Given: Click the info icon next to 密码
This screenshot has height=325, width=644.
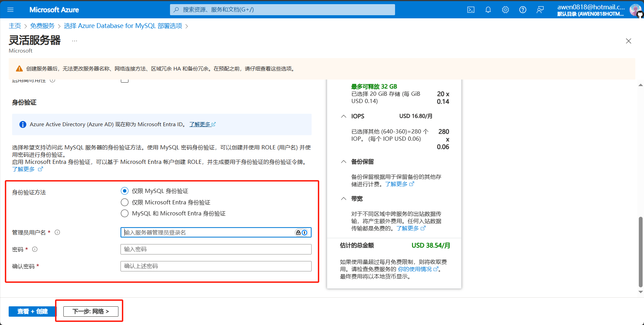Looking at the screenshot, I should [x=35, y=249].
